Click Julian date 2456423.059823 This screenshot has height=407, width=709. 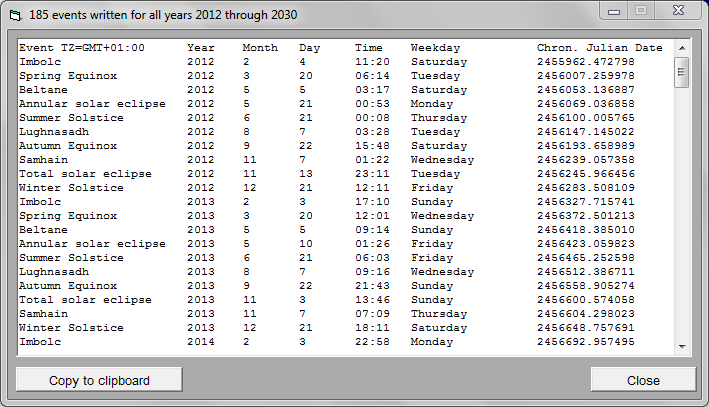click(x=586, y=244)
